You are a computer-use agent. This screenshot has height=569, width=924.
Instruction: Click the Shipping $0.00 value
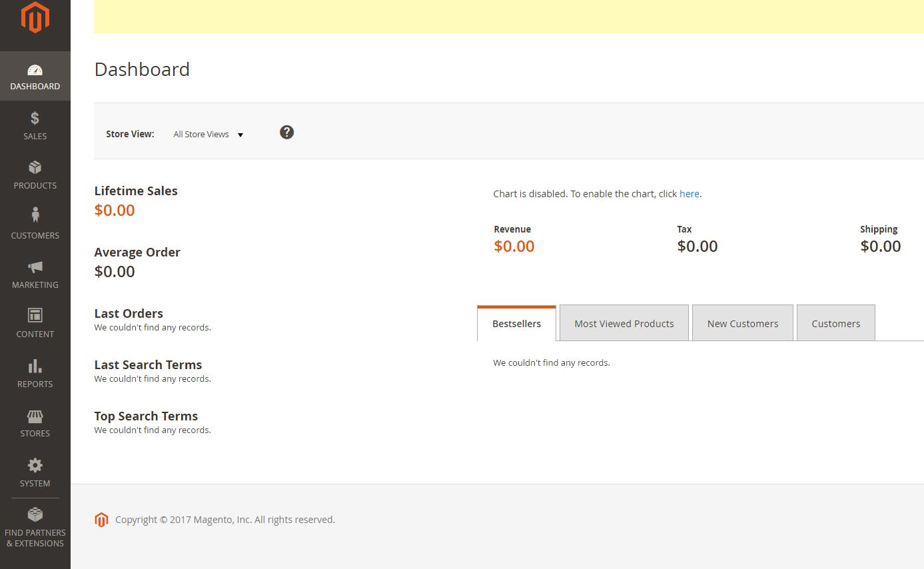881,247
